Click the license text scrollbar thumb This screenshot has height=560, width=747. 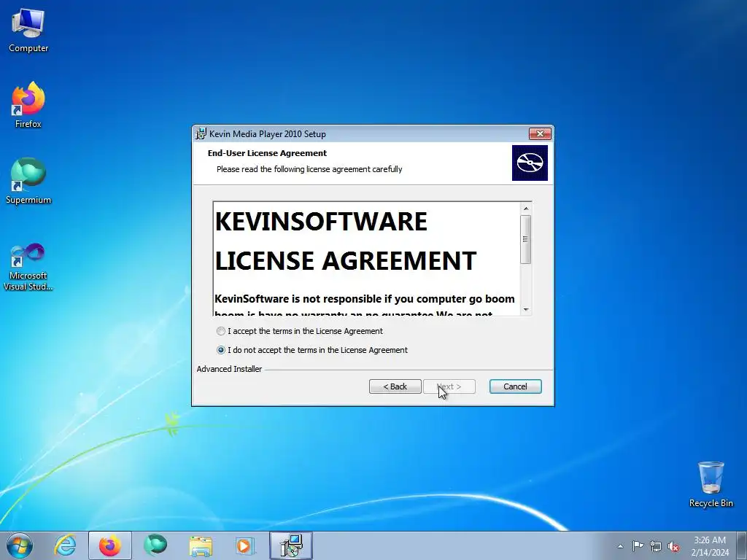point(525,239)
